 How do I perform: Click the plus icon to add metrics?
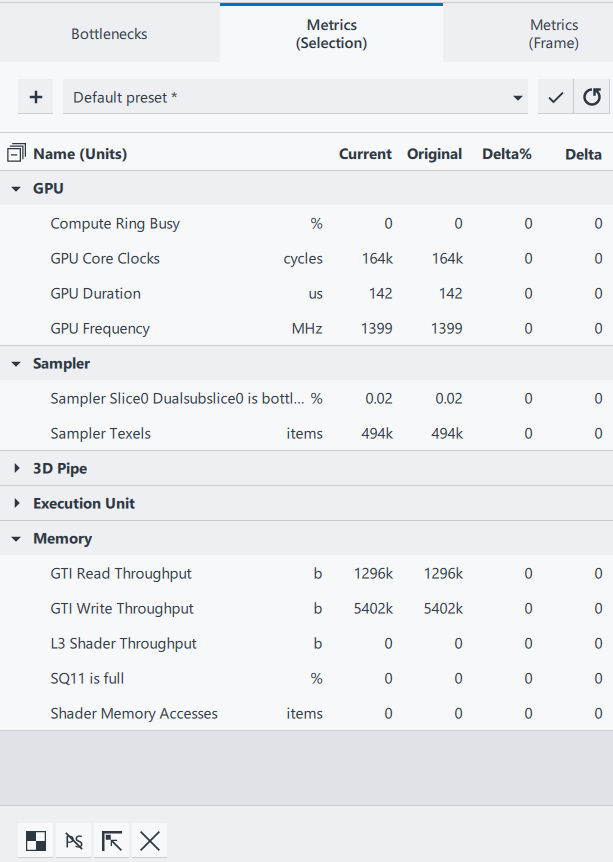36,97
